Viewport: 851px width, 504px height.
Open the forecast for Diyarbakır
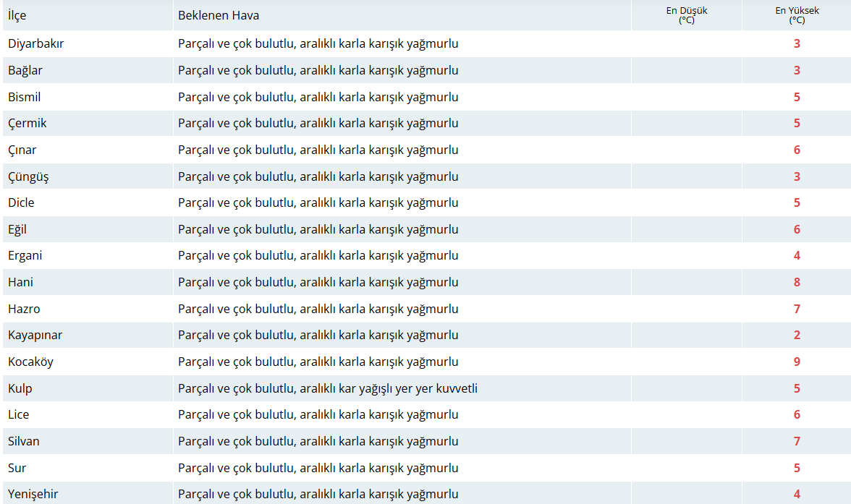tap(36, 43)
